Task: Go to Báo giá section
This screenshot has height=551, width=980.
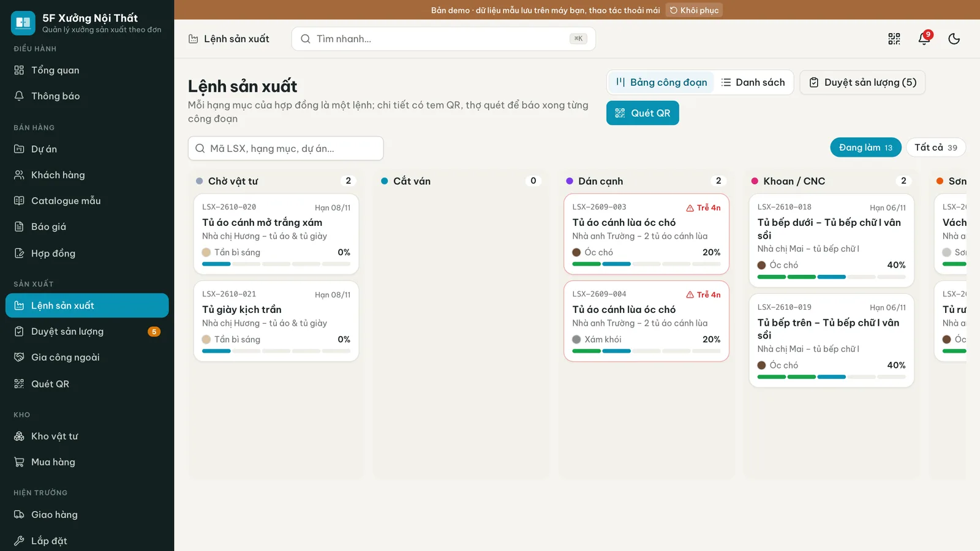Action: point(87,227)
